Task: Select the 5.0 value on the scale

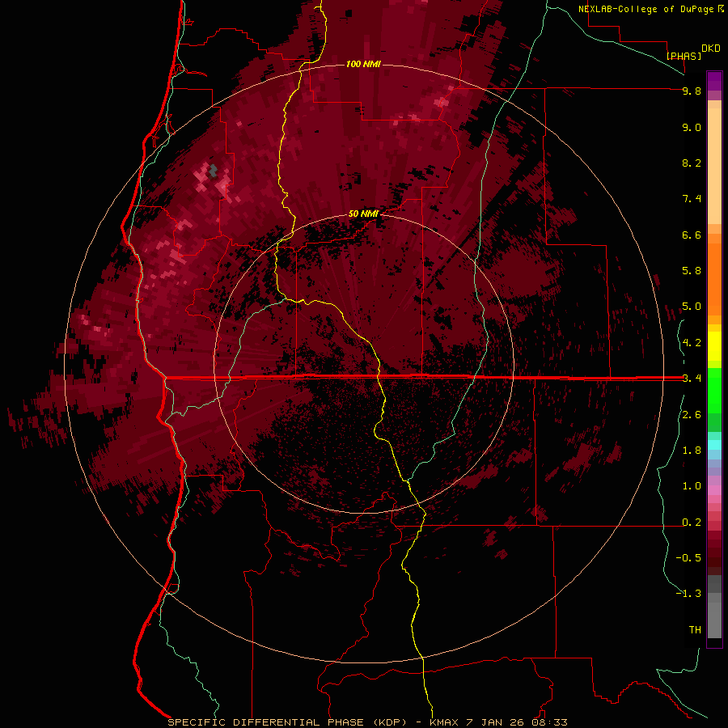Action: click(692, 307)
